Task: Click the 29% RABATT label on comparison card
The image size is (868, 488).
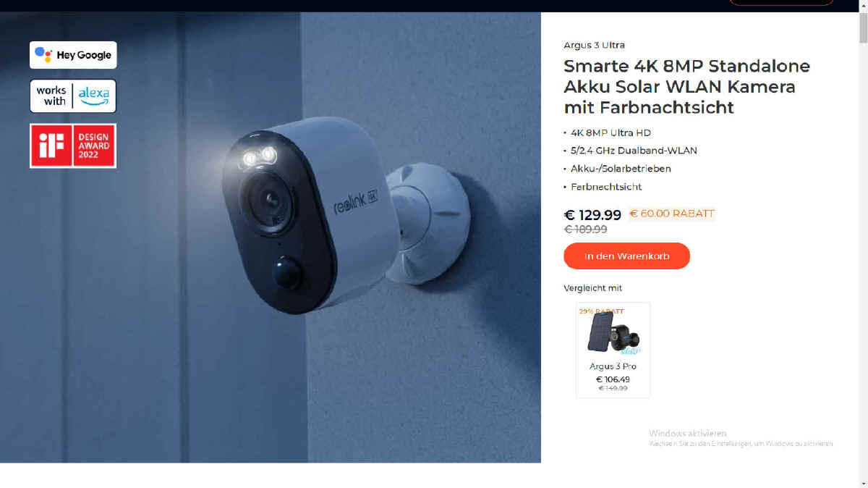Action: 601,311
